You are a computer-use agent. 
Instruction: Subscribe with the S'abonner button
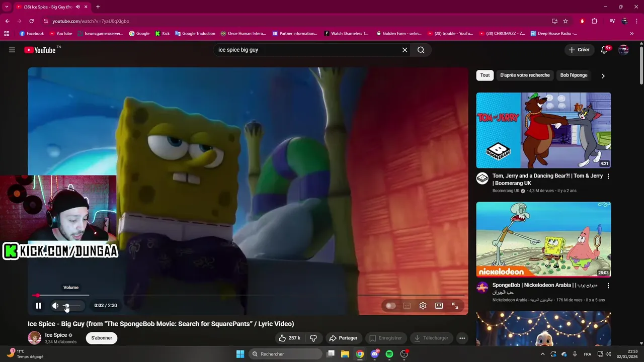(x=102, y=338)
